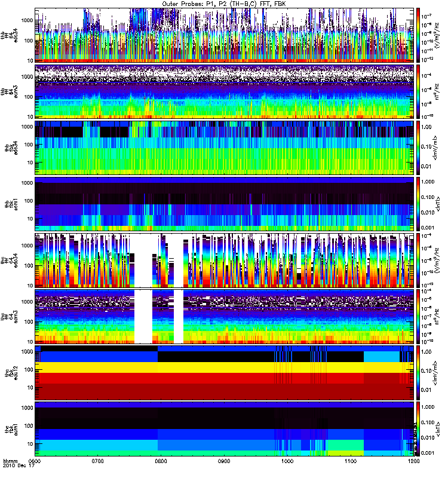
Task: Select the thb fff scm3 spectrogram panel
Action: tap(224, 91)
